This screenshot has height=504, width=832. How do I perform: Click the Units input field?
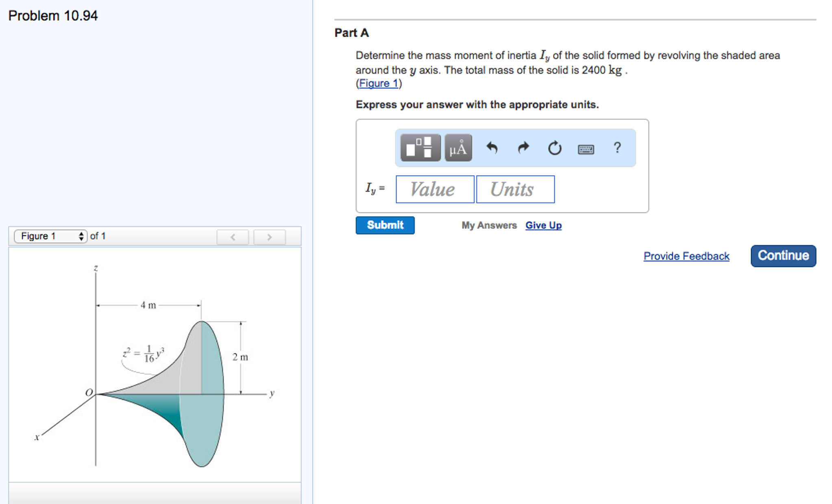pyautogui.click(x=515, y=189)
